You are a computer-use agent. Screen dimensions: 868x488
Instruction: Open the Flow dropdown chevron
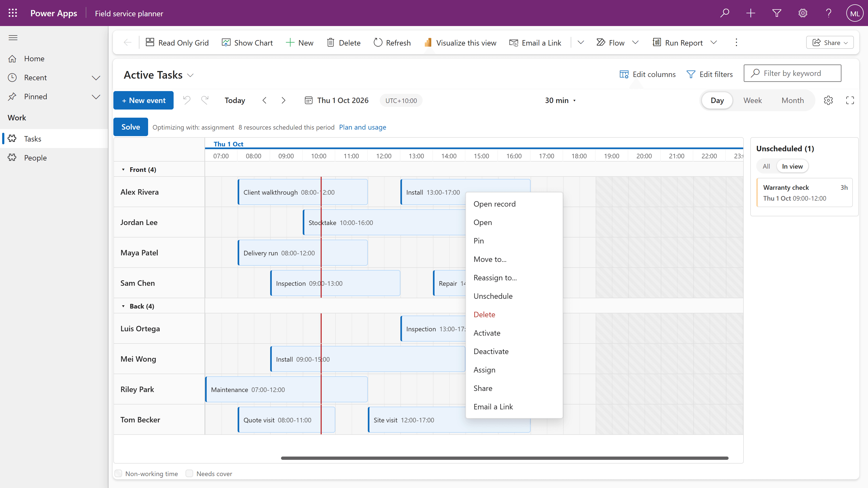tap(635, 43)
